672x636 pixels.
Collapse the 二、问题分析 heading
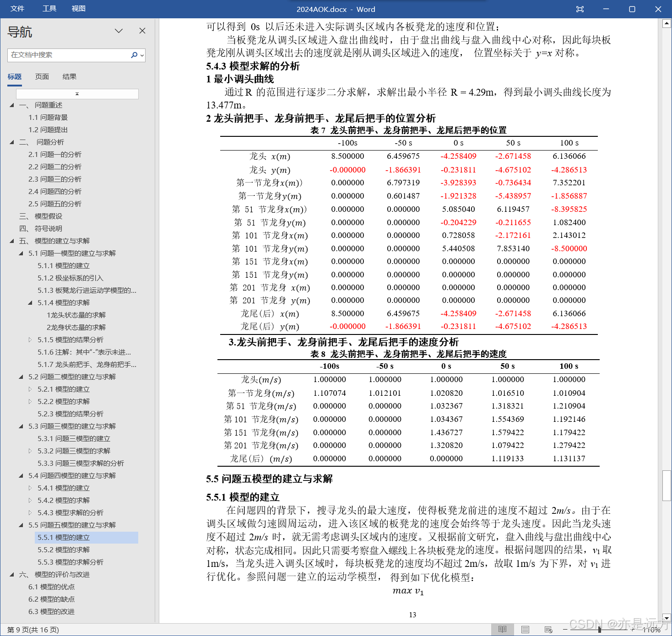click(12, 142)
